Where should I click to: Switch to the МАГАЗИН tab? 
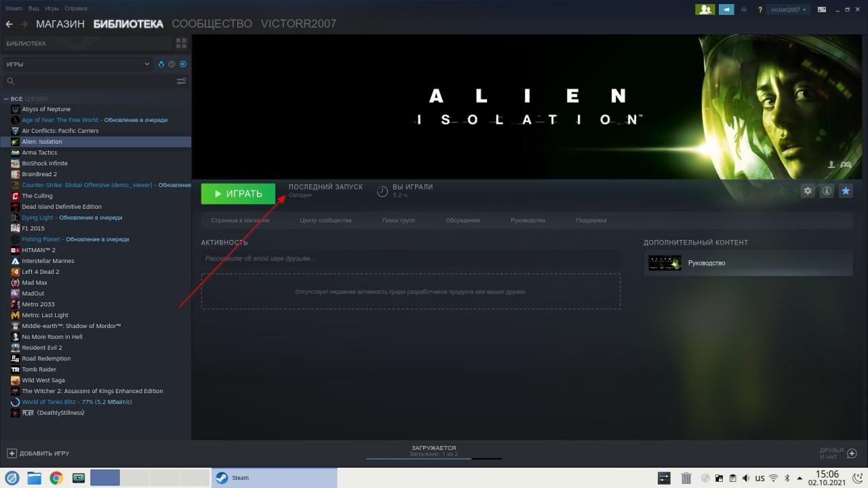[x=60, y=24]
